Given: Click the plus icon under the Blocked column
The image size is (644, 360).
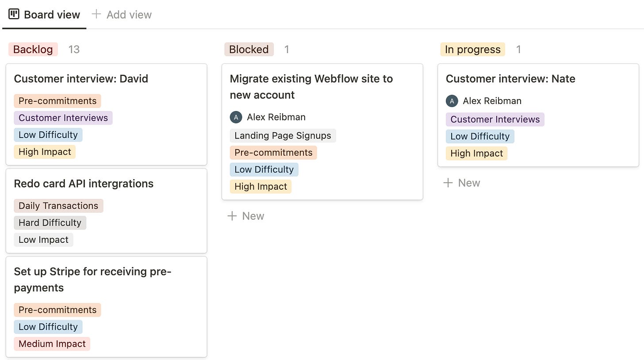Looking at the screenshot, I should point(232,216).
